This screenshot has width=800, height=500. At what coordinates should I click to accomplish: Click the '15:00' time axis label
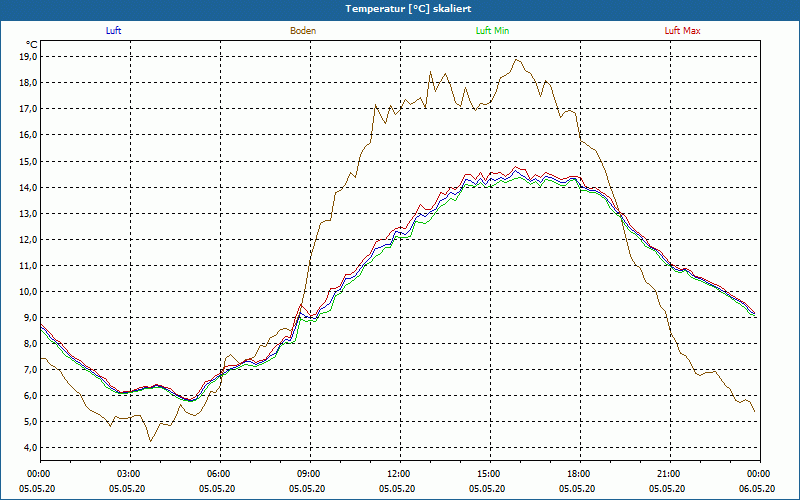point(487,474)
